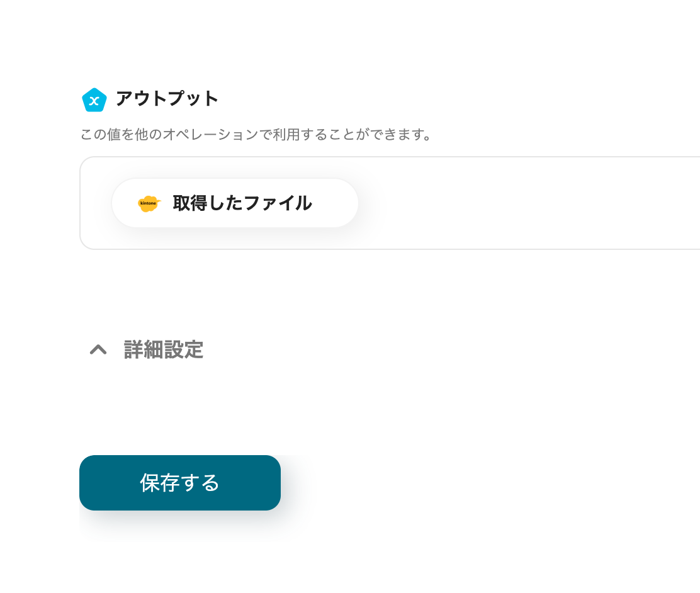Open the 詳細設定 menu label
The height and width of the screenshot is (593, 700).
coord(163,350)
